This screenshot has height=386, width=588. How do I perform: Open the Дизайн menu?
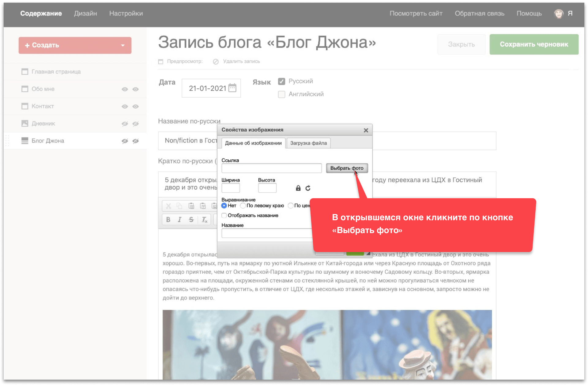pyautogui.click(x=85, y=13)
